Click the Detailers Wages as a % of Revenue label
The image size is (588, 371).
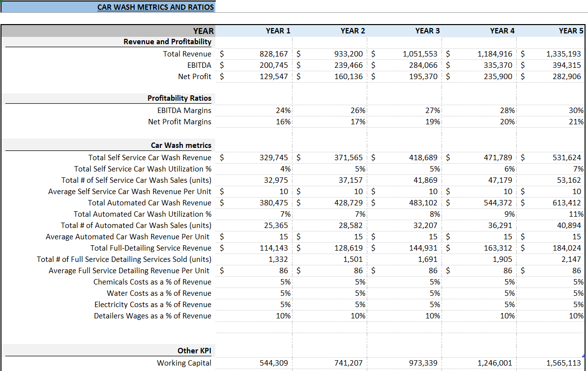(152, 315)
